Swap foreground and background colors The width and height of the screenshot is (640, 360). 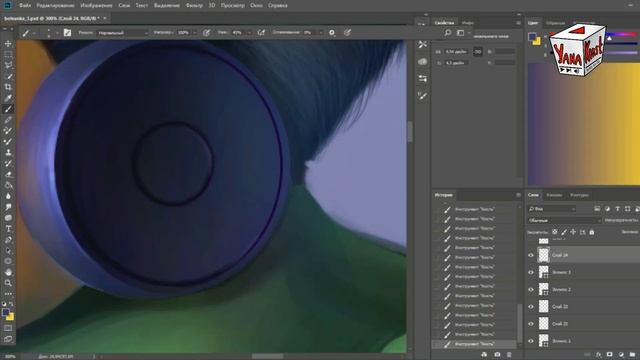[x=11, y=304]
